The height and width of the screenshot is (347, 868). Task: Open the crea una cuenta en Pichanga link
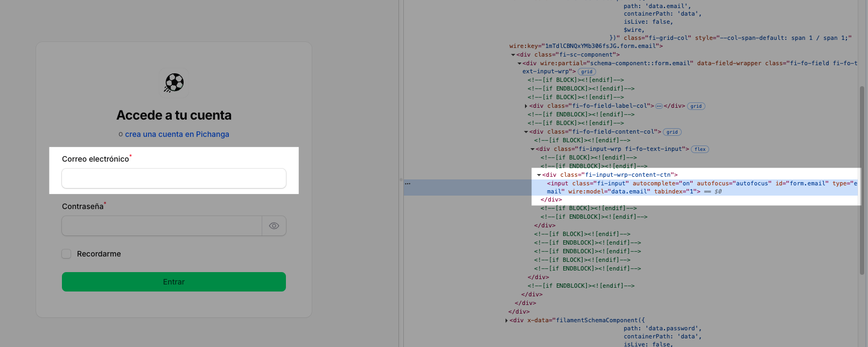177,134
